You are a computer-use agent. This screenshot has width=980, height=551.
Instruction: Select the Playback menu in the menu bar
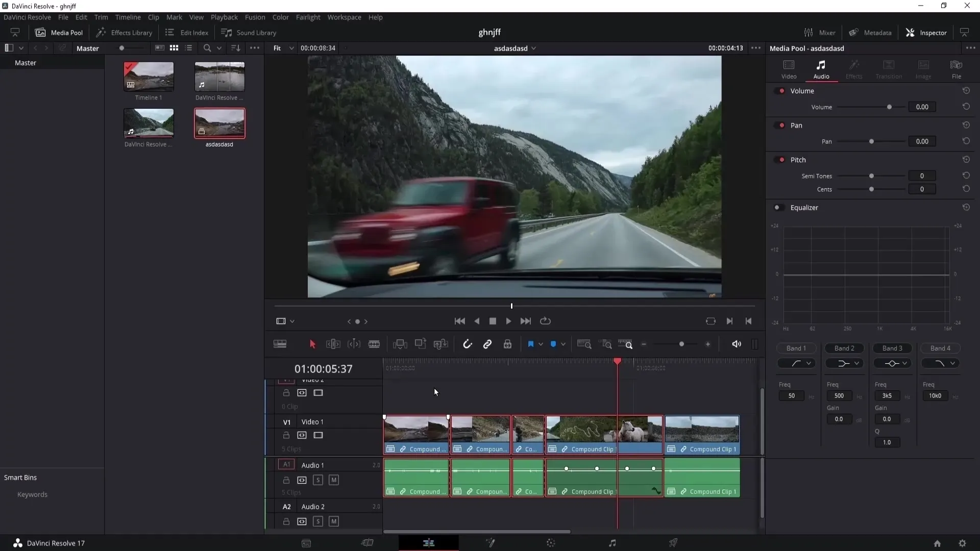point(224,17)
